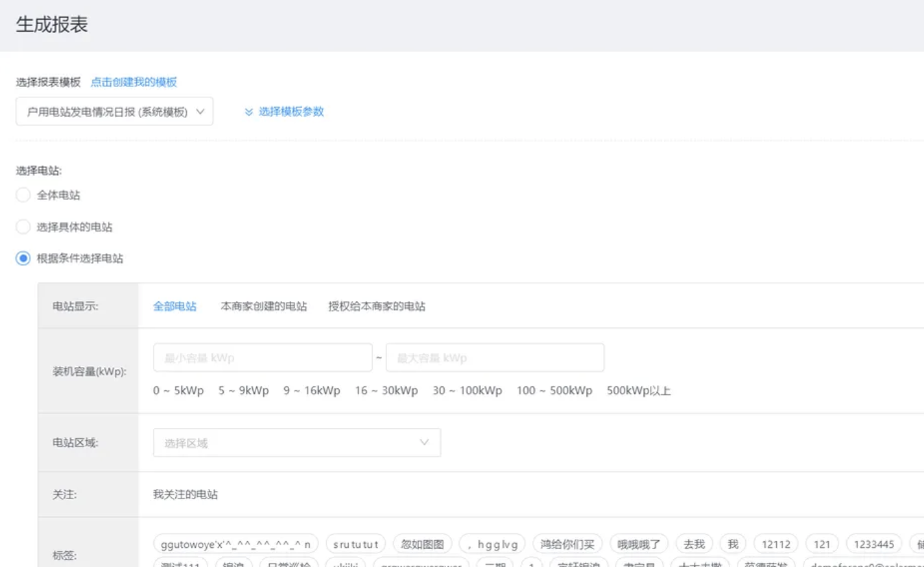Open the 选择区域 dropdown
924x567 pixels.
pos(297,443)
